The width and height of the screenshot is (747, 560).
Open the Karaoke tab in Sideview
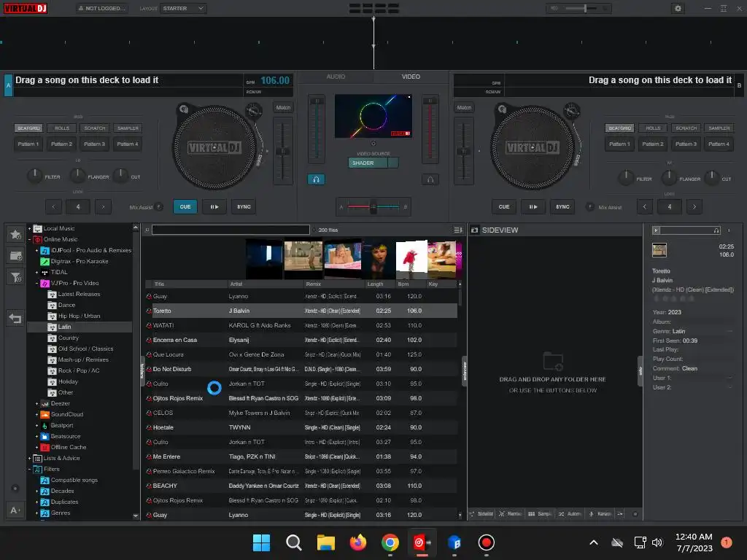[x=600, y=514]
